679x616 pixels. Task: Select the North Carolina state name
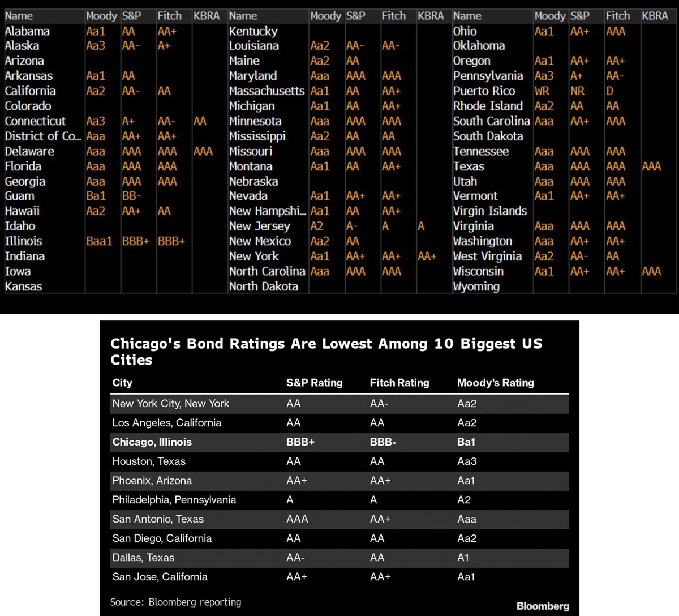pyautogui.click(x=267, y=271)
